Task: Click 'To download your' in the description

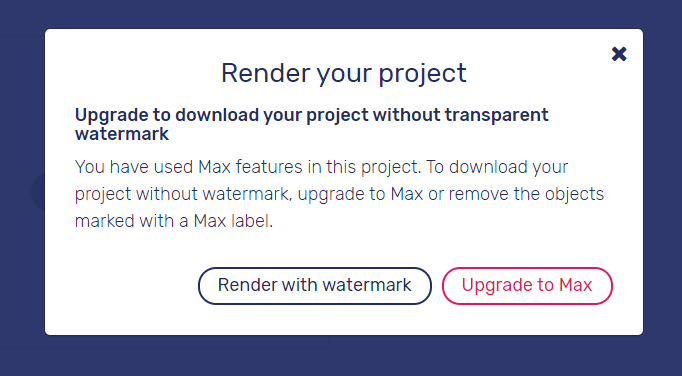Action: coord(497,167)
